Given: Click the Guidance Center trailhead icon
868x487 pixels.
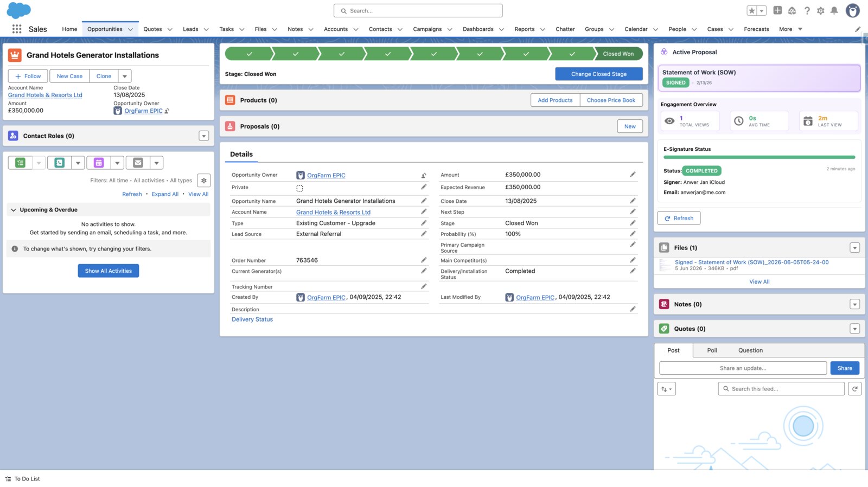Looking at the screenshot, I should [x=792, y=11].
